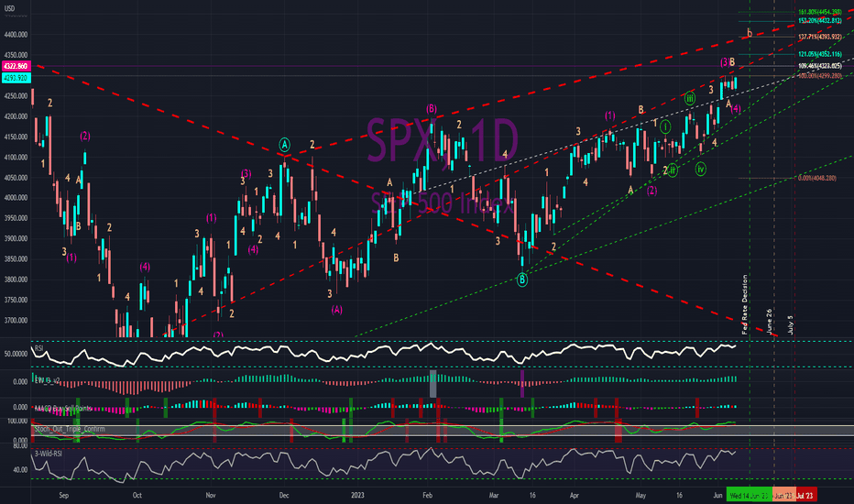This screenshot has width=854, height=504.
Task: Click the cyan 4293.920 current price label
Action: (16, 78)
